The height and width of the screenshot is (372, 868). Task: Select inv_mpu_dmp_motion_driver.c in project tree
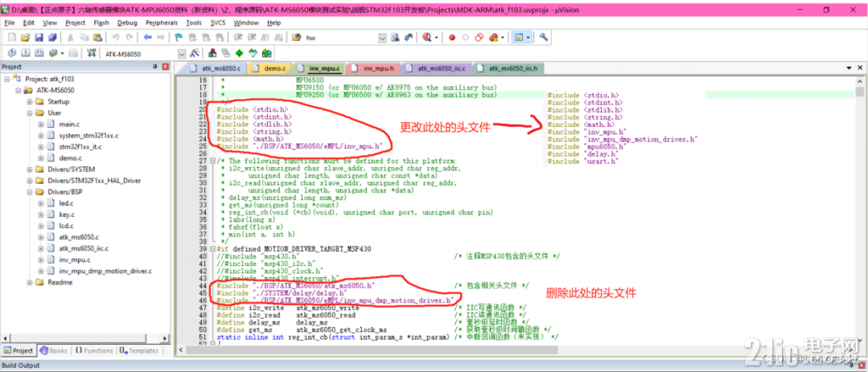(105, 272)
